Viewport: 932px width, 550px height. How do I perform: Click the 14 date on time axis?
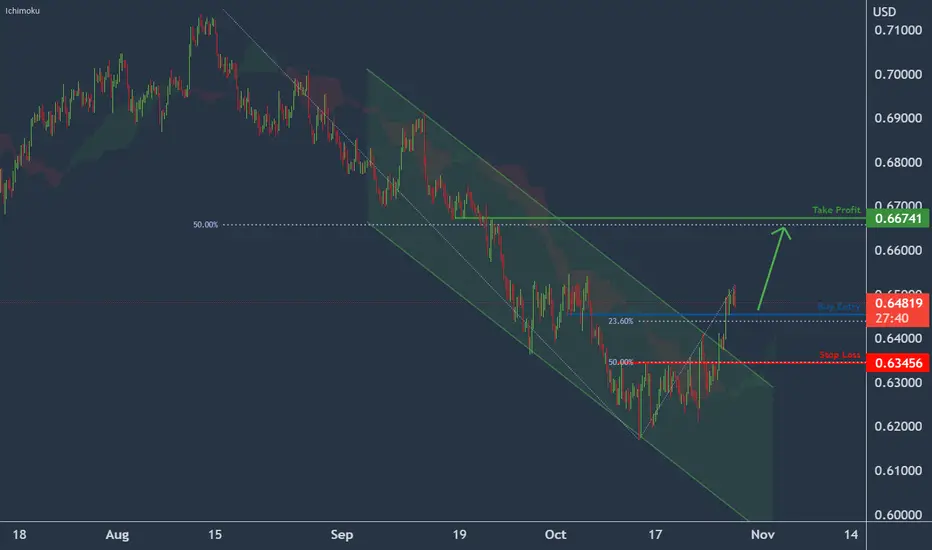coord(851,535)
